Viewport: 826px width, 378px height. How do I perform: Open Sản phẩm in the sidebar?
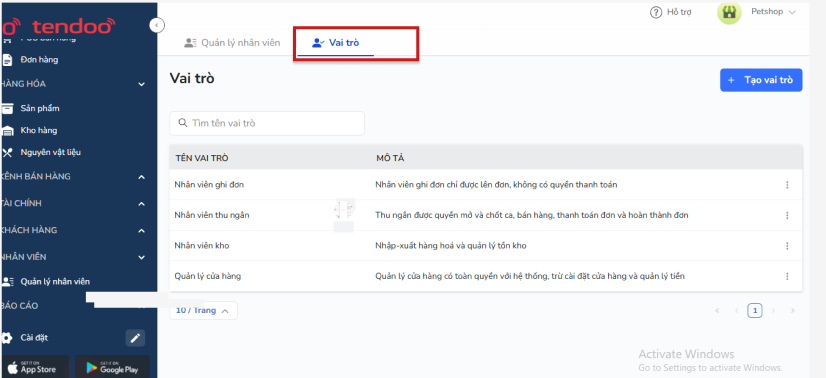pyautogui.click(x=40, y=108)
